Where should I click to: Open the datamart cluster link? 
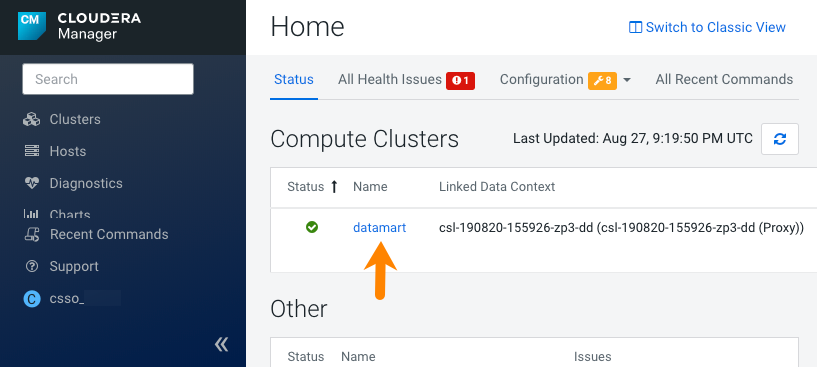coord(379,227)
